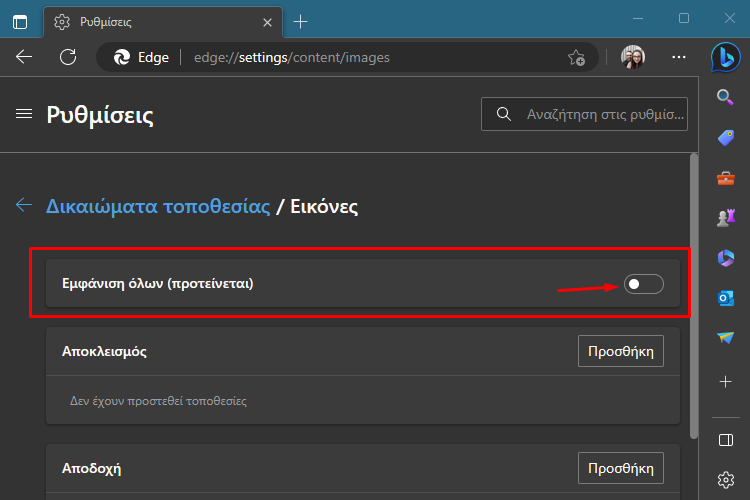750x500 pixels.
Task: Click Προσθήκη button next to Αποκλεισμός
Action: [x=620, y=351]
